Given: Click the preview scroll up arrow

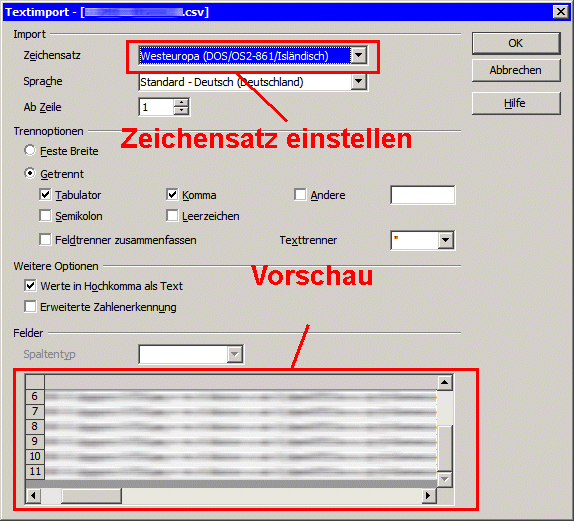Looking at the screenshot, I should tap(444, 383).
